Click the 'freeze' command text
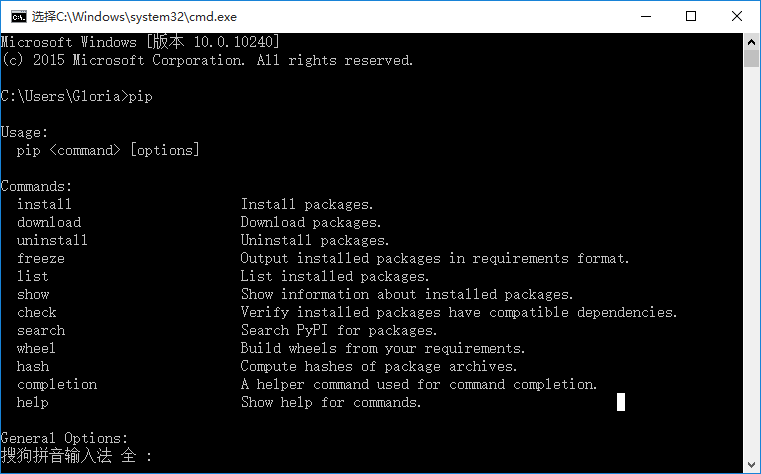Image resolution: width=761 pixels, height=474 pixels. click(x=41, y=258)
